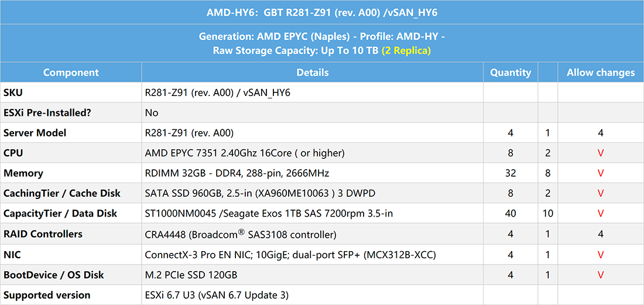The width and height of the screenshot is (644, 305).
Task: Click the Quantity column header
Action: click(511, 72)
